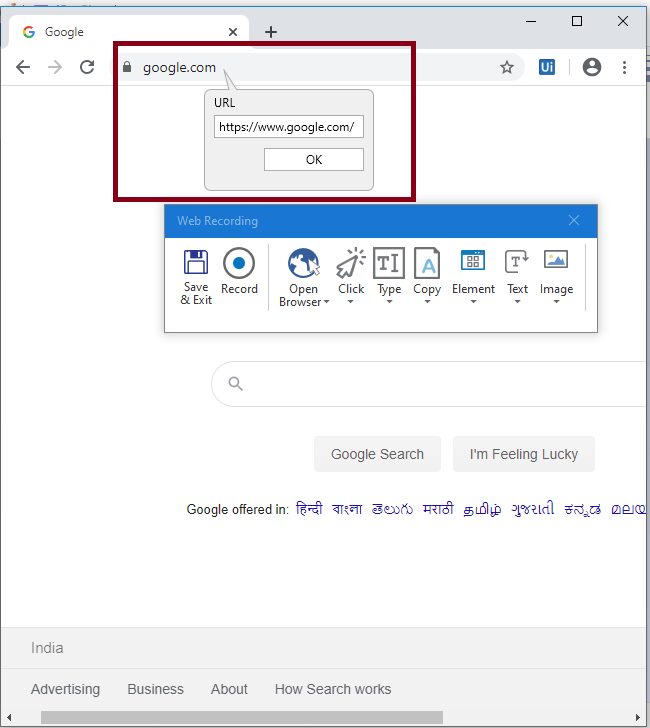Select the Copy recording tool
This screenshot has width=650, height=728.
(x=427, y=271)
